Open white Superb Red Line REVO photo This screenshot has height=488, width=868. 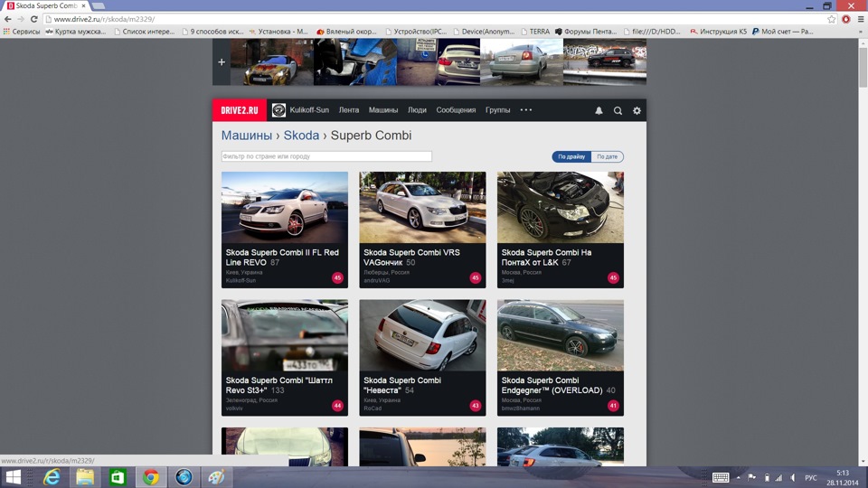285,207
